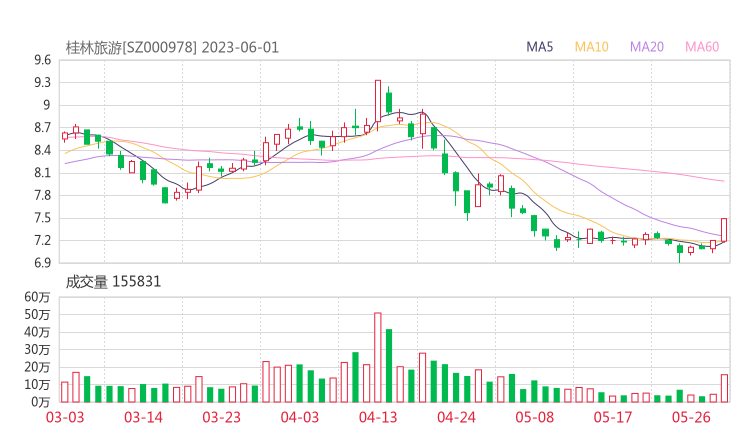The image size is (740, 440).
Task: Click the 8.7 price axis label
Action: click(x=42, y=128)
